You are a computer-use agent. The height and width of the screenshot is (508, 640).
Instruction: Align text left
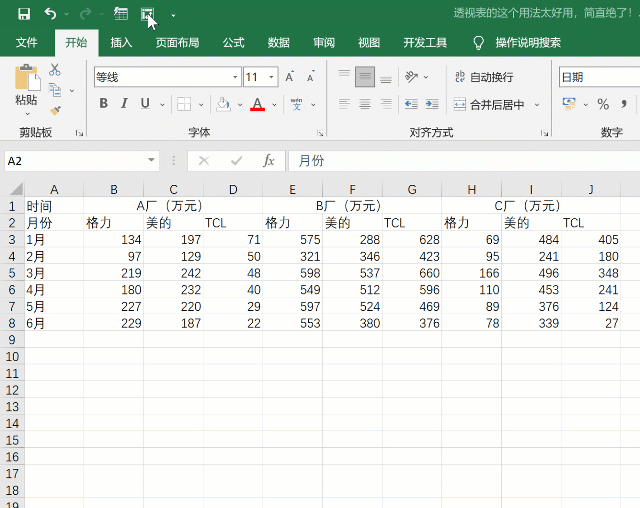click(344, 104)
